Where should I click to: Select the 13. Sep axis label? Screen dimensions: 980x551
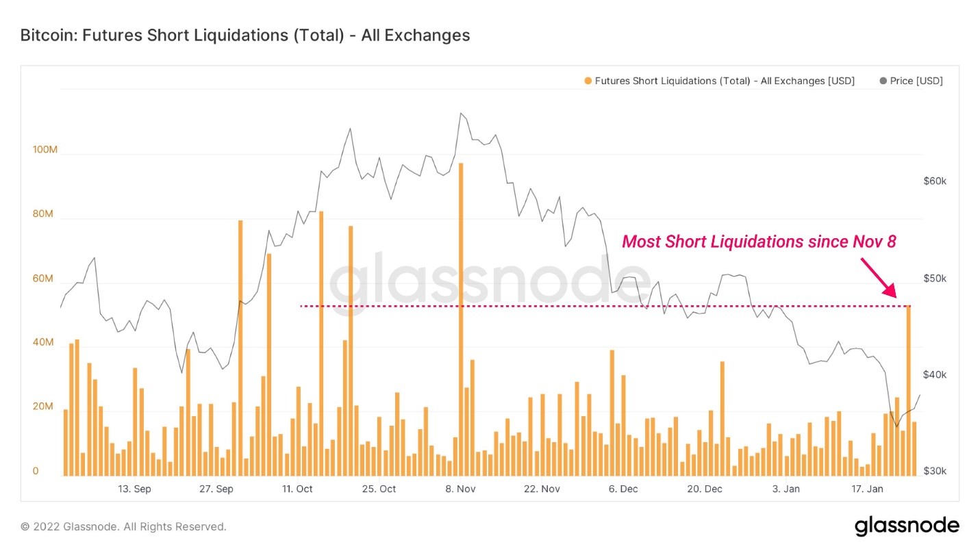click(x=135, y=489)
